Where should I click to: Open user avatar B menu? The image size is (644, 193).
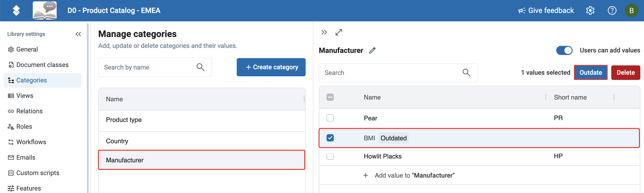click(631, 10)
